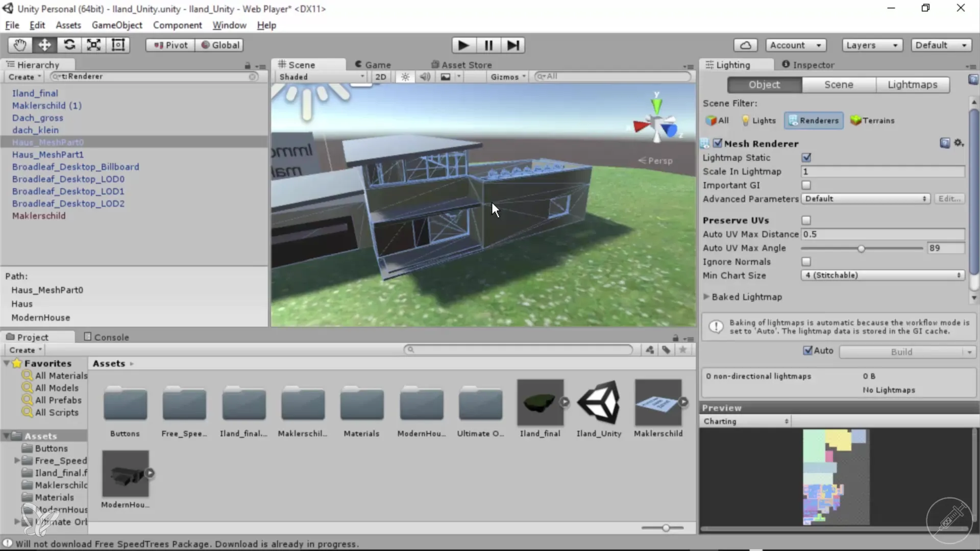This screenshot has height=551, width=980.
Task: Select the Hand tool
Action: tap(20, 45)
